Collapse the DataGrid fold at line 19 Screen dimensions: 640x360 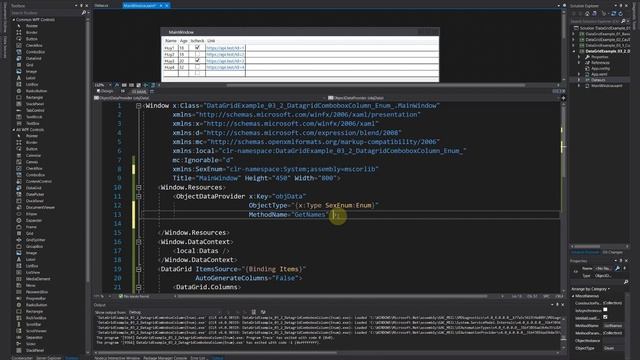pyautogui.click(x=138, y=269)
